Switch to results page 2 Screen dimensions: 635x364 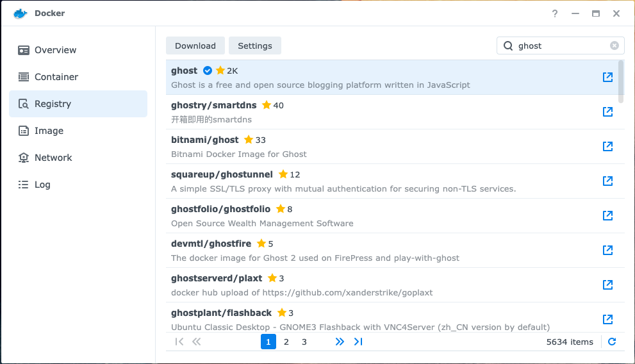[286, 342]
